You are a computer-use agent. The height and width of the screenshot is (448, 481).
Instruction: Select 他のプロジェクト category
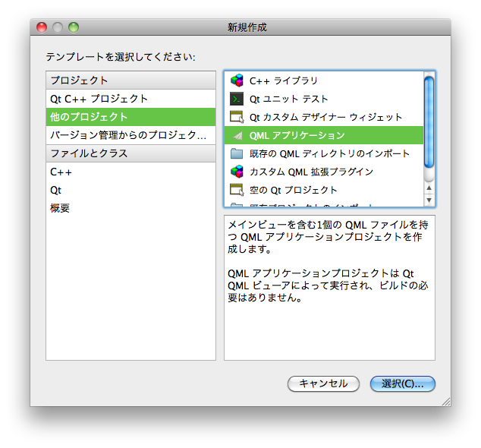click(89, 117)
